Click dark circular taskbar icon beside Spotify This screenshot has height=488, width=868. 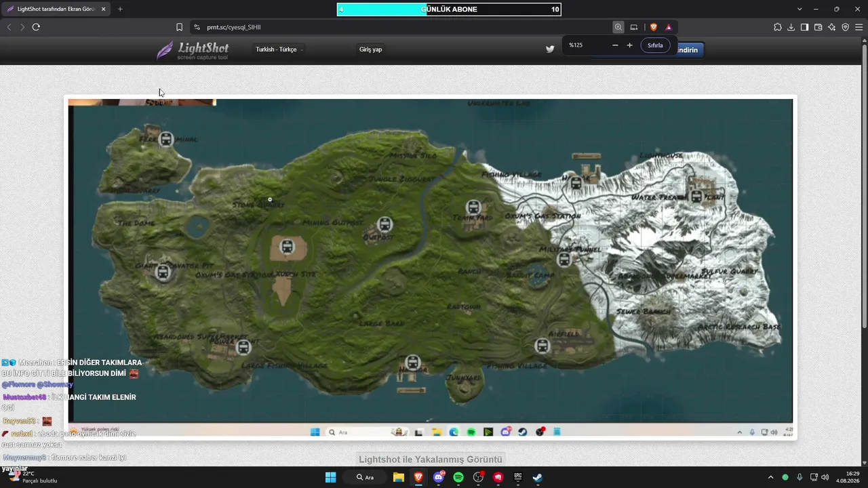coord(478,477)
